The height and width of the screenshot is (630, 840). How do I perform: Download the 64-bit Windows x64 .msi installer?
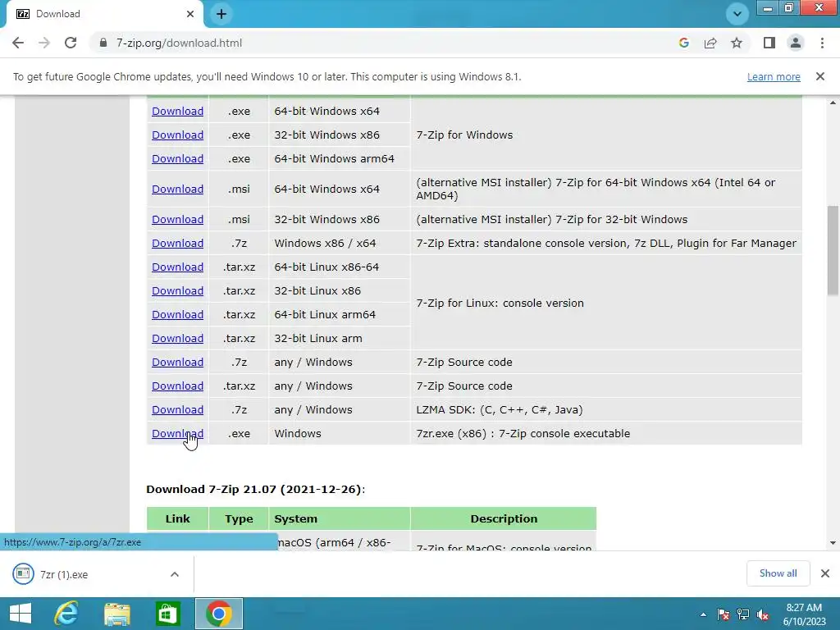pos(177,189)
